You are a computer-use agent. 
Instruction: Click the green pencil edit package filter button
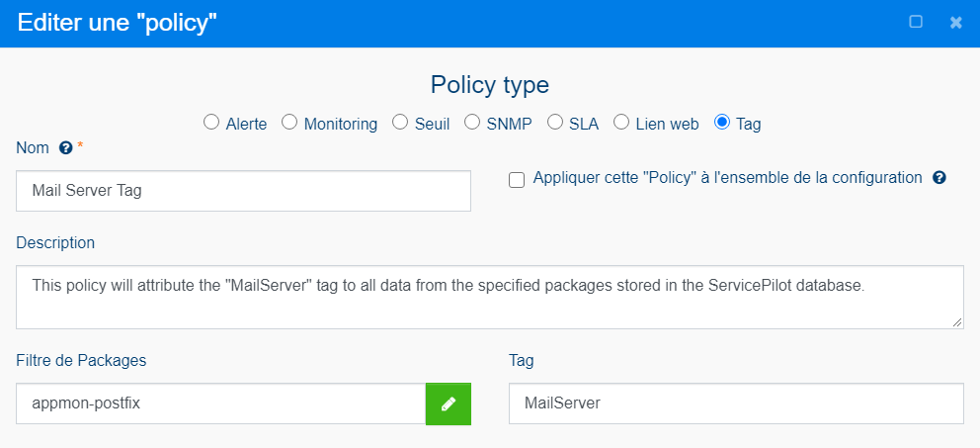[x=449, y=404]
